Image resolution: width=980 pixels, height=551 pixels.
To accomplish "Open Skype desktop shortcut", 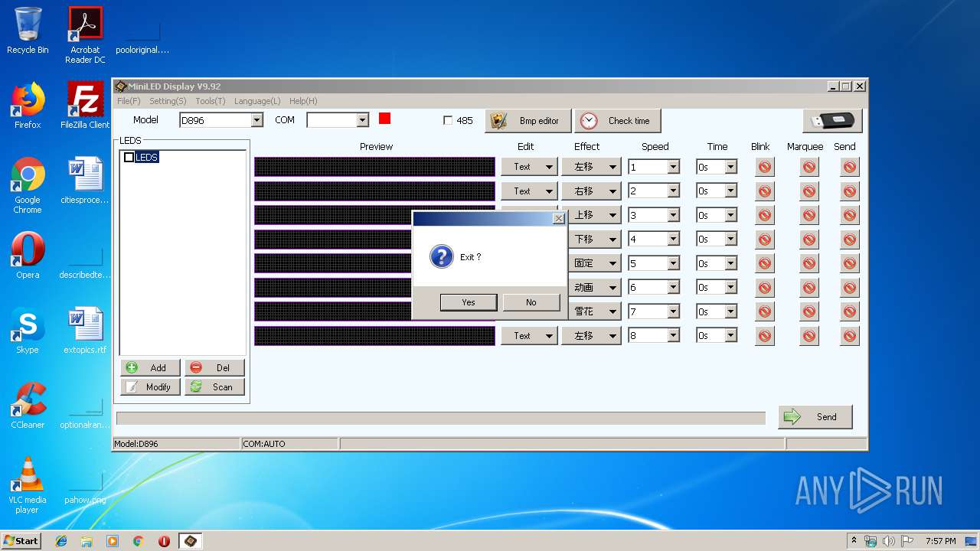I will click(28, 331).
